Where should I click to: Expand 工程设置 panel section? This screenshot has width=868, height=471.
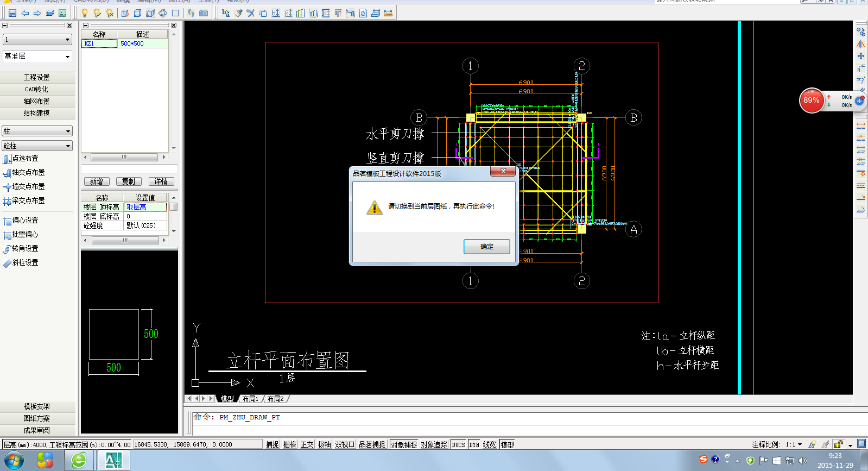pos(37,78)
